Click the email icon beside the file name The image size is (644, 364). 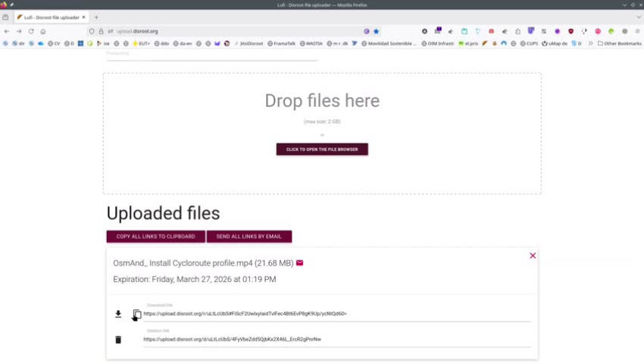[299, 263]
